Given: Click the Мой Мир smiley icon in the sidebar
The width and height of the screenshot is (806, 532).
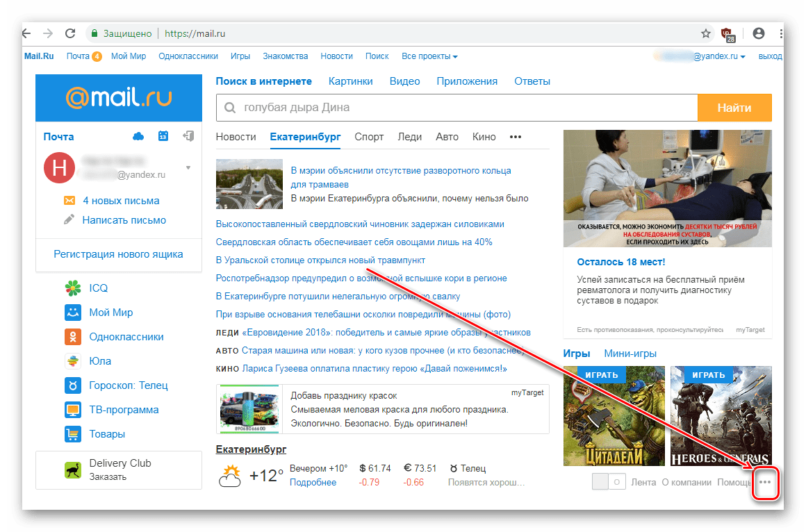Looking at the screenshot, I should pos(73,312).
